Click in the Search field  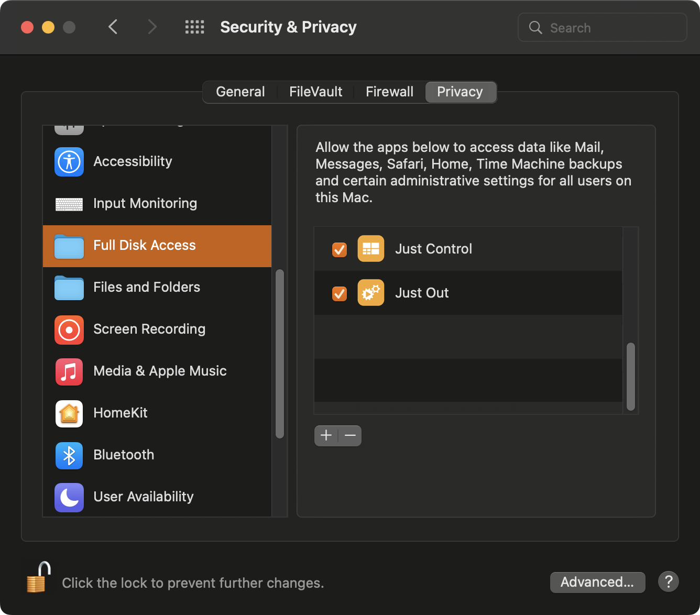[603, 28]
